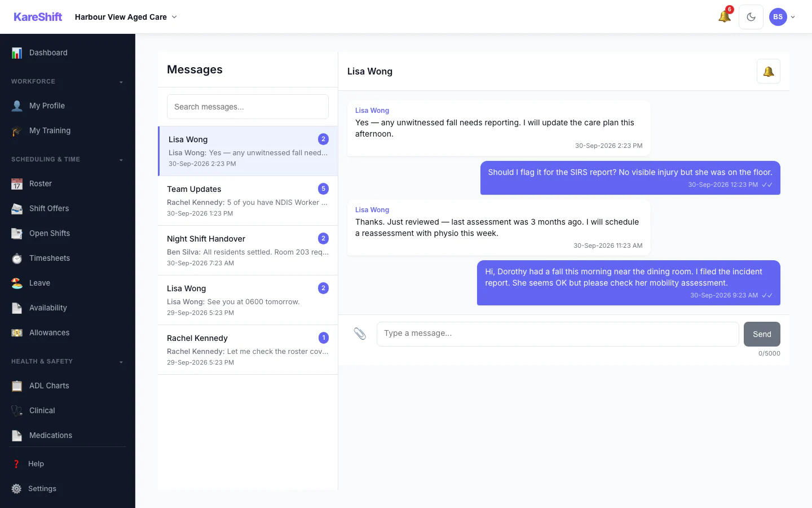Click the Type a message input
This screenshot has height=508, width=812.
(x=558, y=334)
